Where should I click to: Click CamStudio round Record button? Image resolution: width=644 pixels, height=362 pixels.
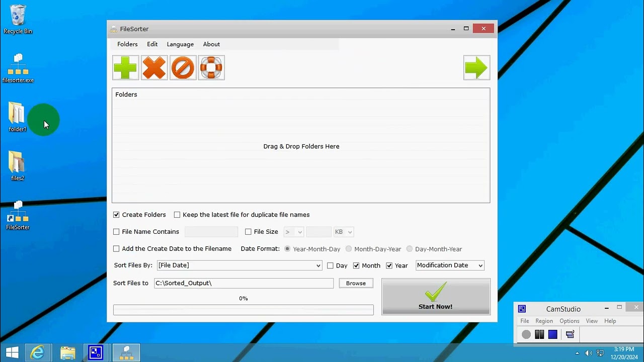(526, 334)
